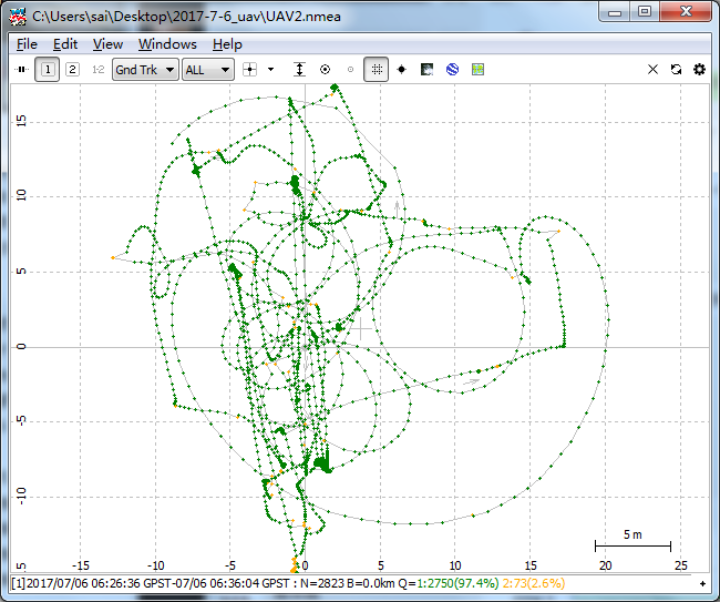This screenshot has height=602, width=720.
Task: Open the green map view icon
Action: 478,69
